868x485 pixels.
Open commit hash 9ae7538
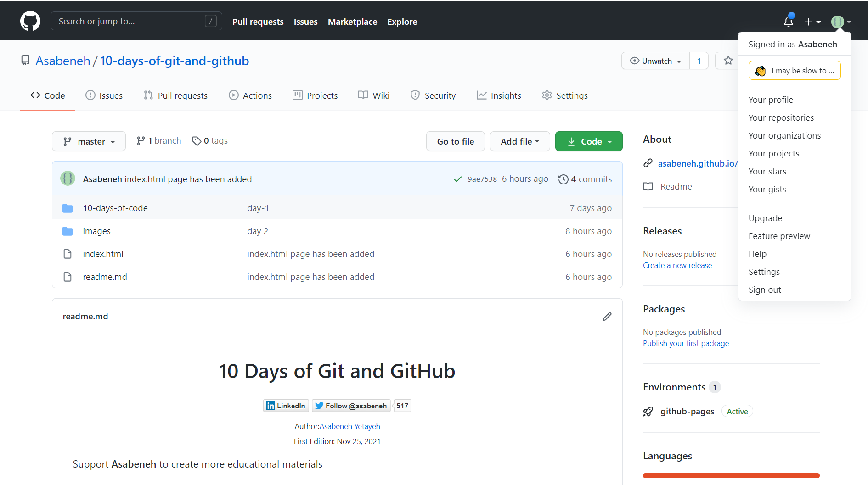point(482,179)
